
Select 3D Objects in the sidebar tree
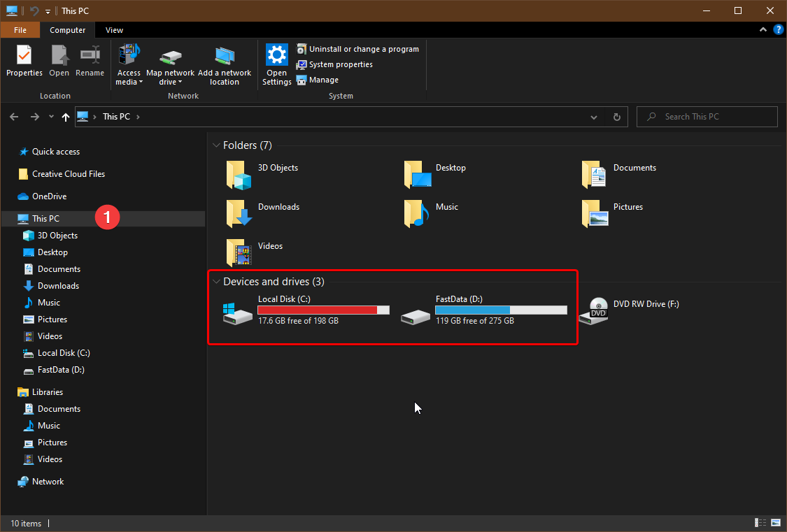pos(50,236)
